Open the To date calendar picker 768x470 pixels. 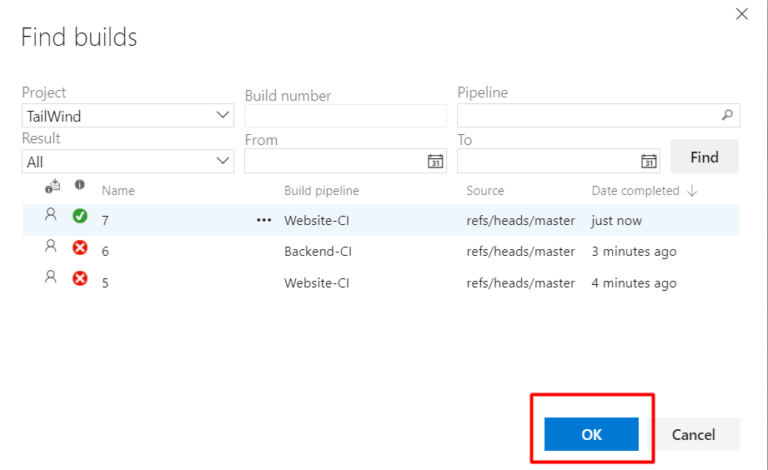[x=648, y=161]
